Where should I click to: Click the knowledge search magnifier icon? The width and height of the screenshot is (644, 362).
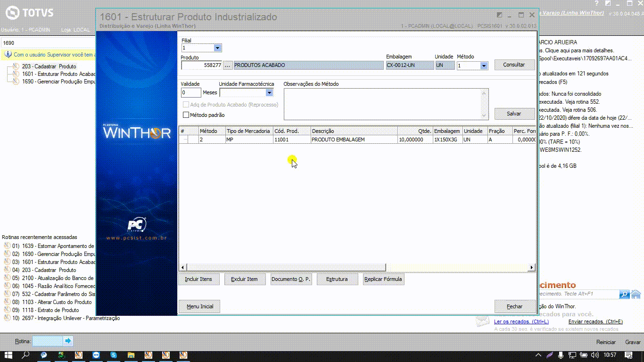624,294
